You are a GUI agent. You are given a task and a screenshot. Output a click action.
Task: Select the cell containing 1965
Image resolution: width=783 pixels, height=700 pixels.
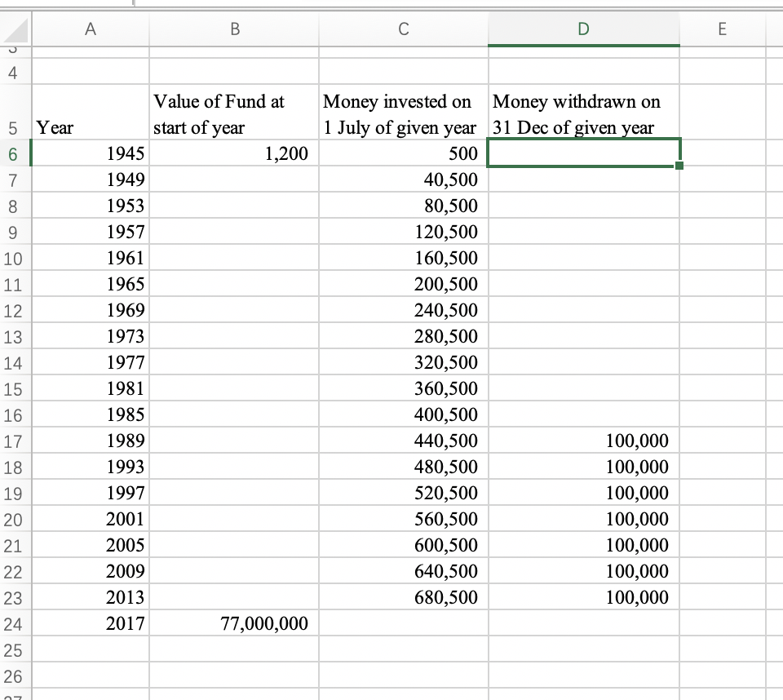click(91, 283)
